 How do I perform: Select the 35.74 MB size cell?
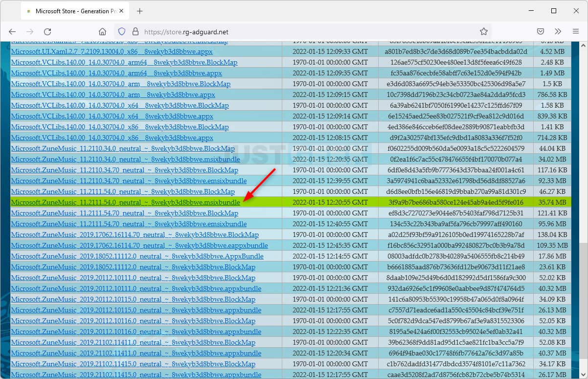552,202
